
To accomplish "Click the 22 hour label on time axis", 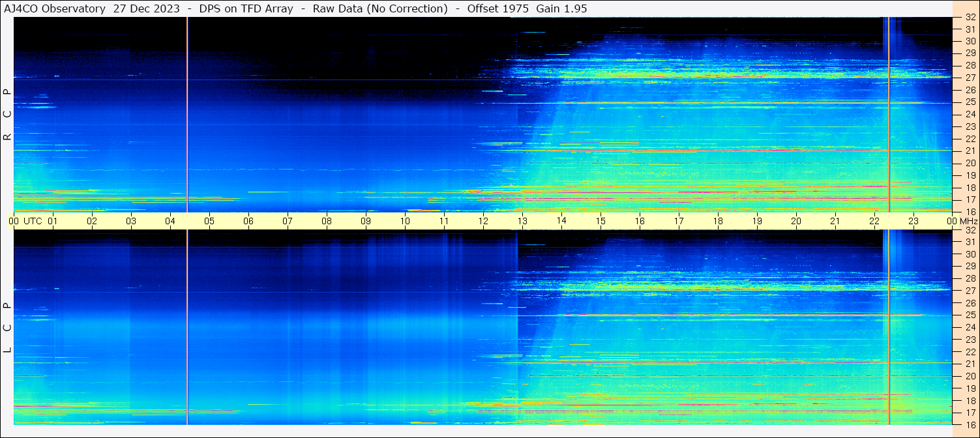I will (x=874, y=221).
